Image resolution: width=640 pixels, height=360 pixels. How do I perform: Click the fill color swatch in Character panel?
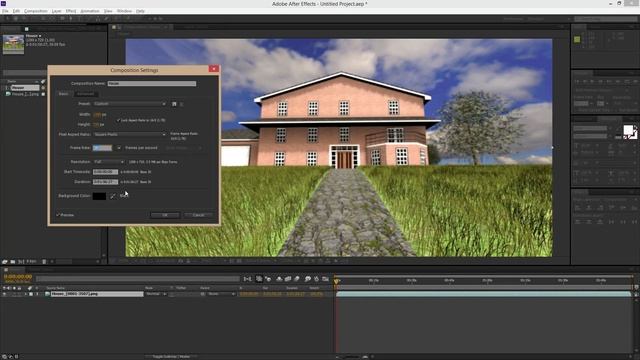(628, 130)
